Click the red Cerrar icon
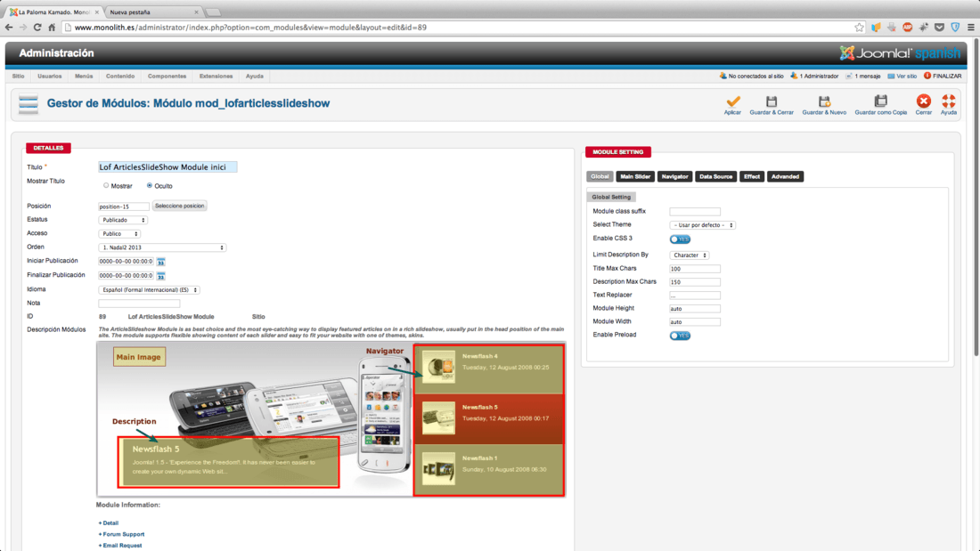The image size is (980, 551). 924,101
